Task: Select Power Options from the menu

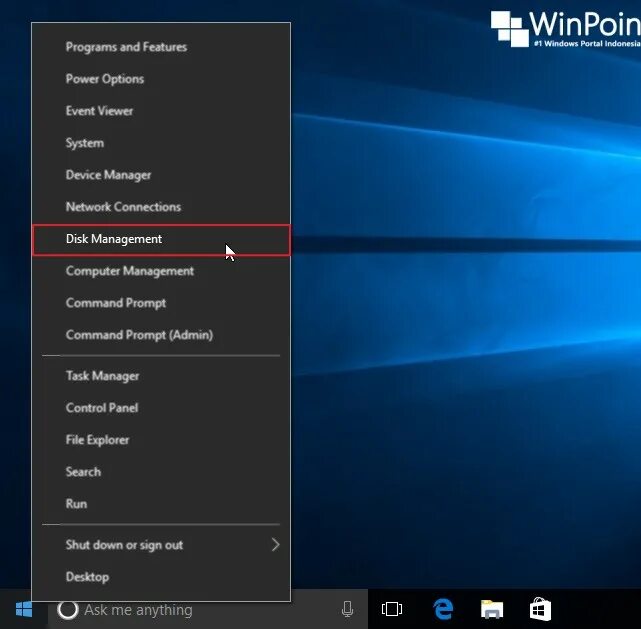Action: (161, 79)
